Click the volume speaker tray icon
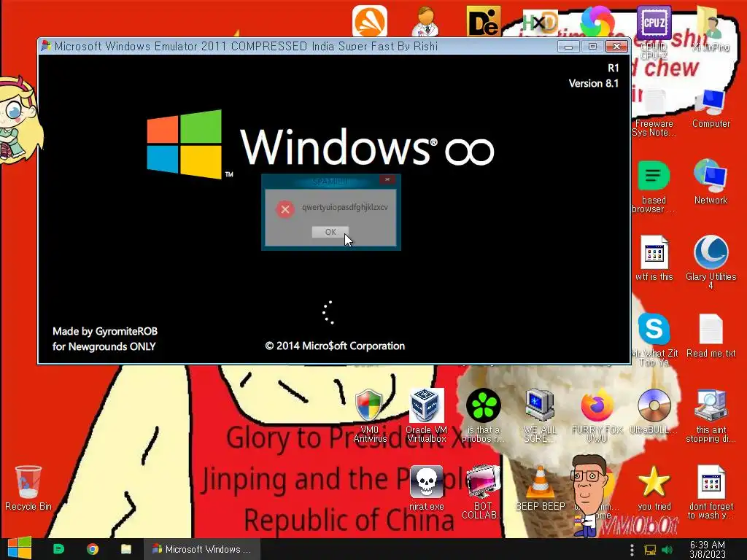This screenshot has height=560, width=747. pos(667,550)
